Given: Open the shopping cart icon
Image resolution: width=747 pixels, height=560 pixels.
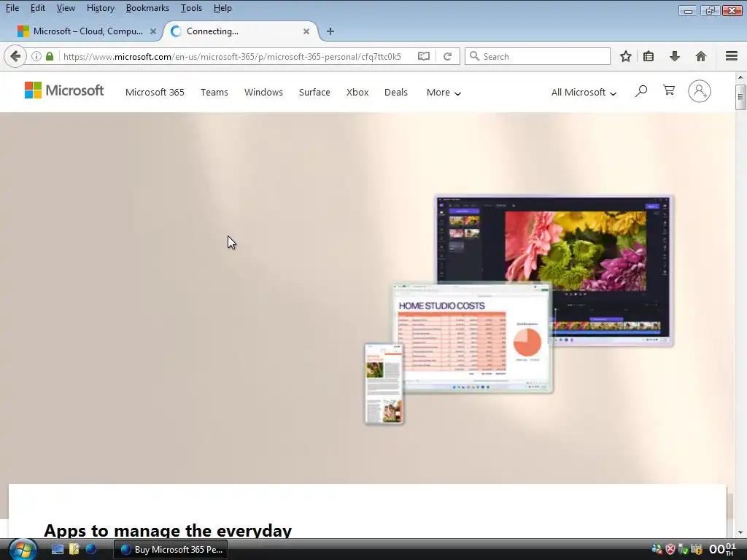Looking at the screenshot, I should coord(669,90).
